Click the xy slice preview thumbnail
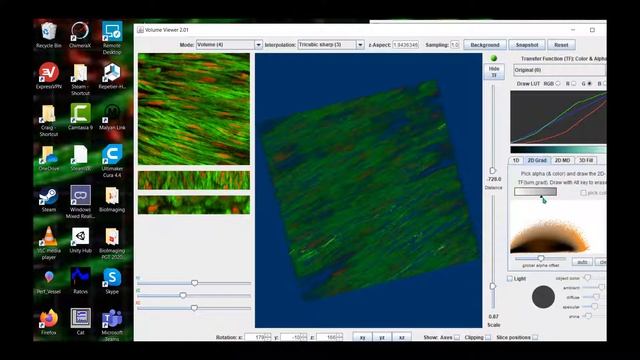This screenshot has width=640, height=360. click(x=194, y=109)
